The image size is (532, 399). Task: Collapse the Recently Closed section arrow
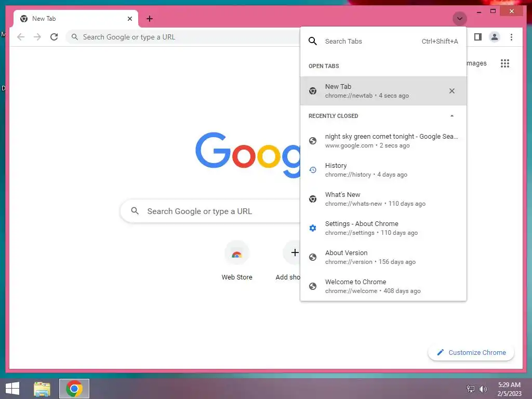click(451, 116)
